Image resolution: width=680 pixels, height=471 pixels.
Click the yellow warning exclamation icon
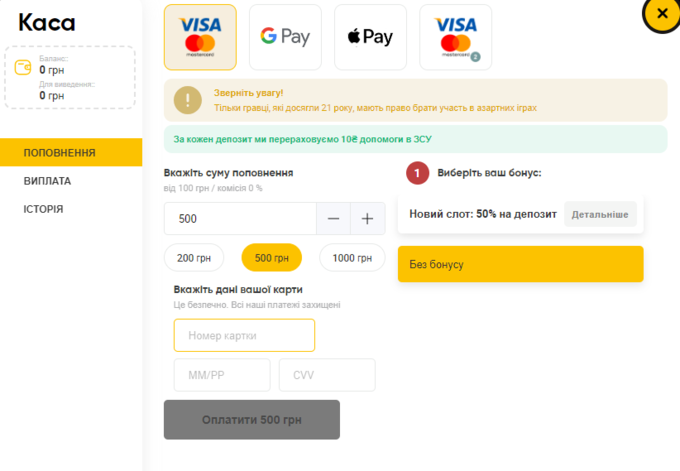coord(187,99)
